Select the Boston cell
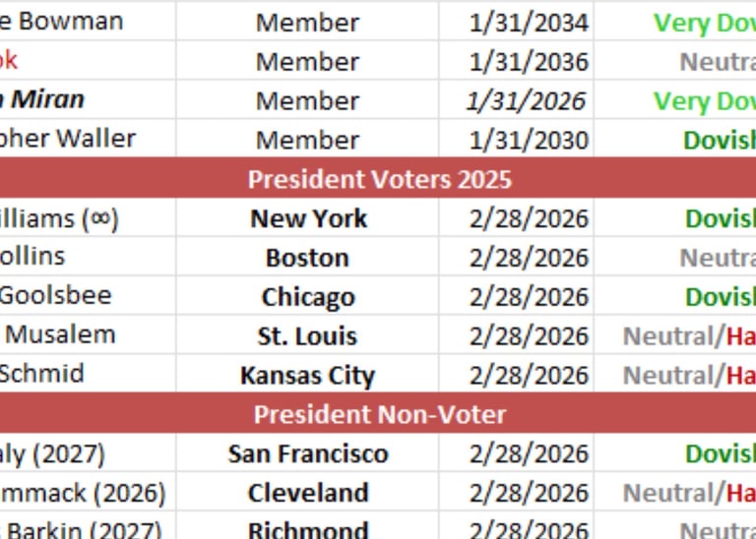This screenshot has height=539, width=756. tap(308, 258)
